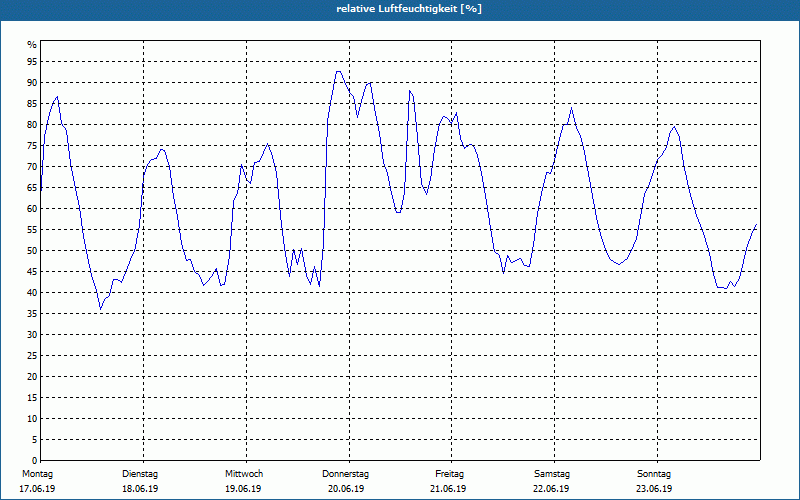The image size is (800, 500).
Task: Select the 'Sonntag' day label
Action: click(x=654, y=474)
